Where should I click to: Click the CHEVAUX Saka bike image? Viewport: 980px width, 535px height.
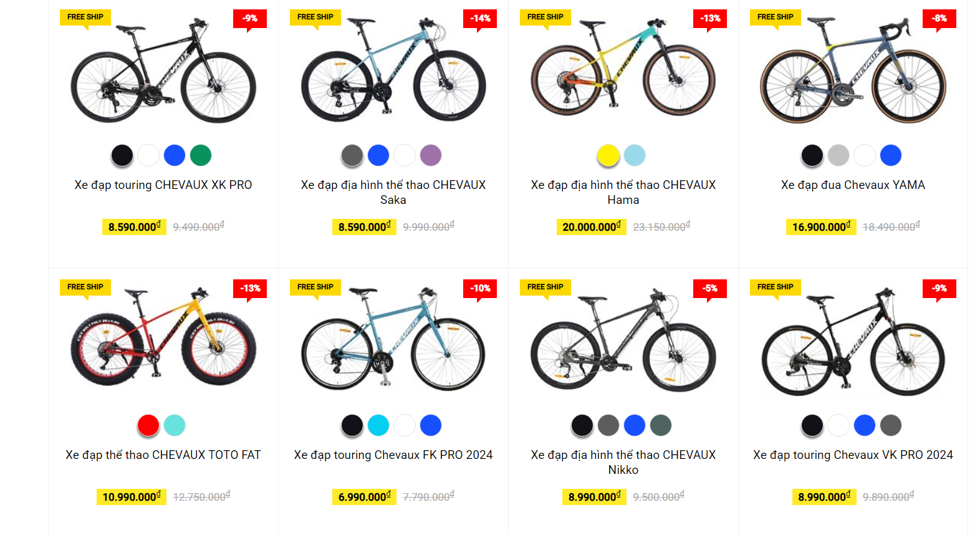[393, 72]
